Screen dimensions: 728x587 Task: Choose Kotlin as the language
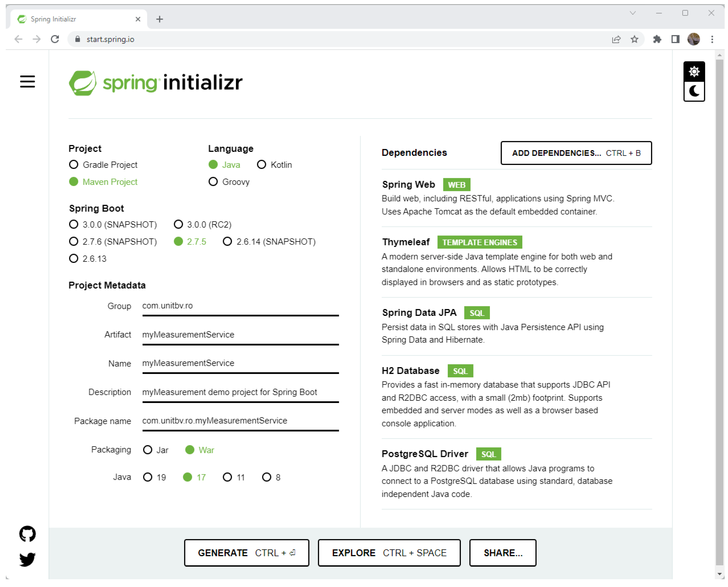point(261,165)
